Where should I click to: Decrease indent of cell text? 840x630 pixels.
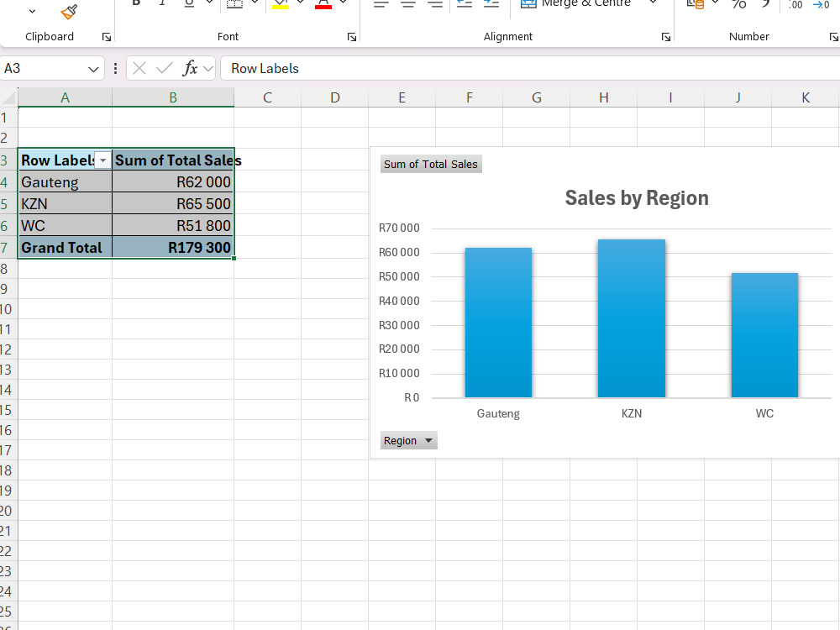point(464,3)
